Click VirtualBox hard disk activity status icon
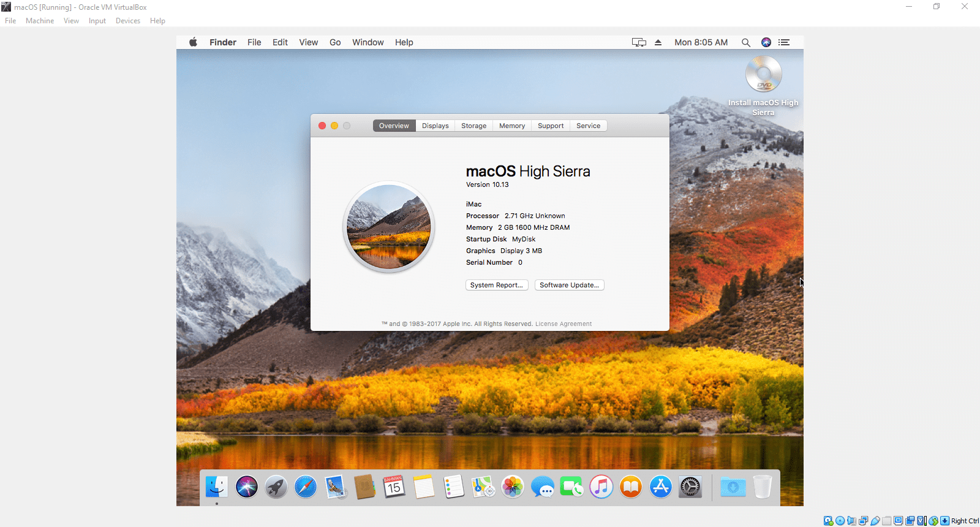 (828, 521)
